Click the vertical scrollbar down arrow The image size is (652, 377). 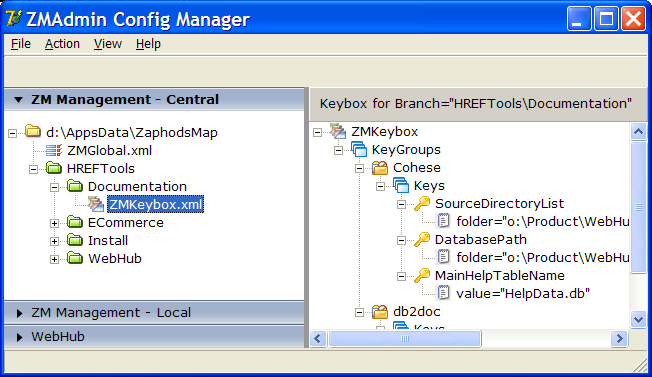click(638, 319)
